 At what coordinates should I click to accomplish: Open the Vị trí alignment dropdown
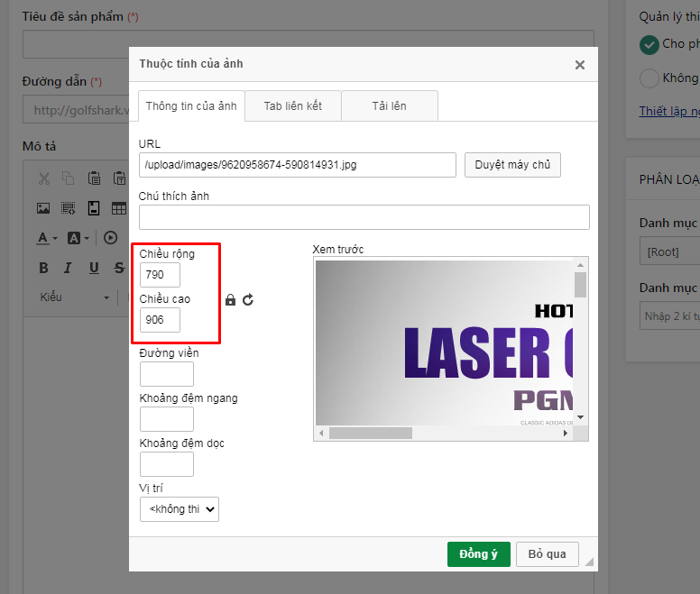point(180,509)
